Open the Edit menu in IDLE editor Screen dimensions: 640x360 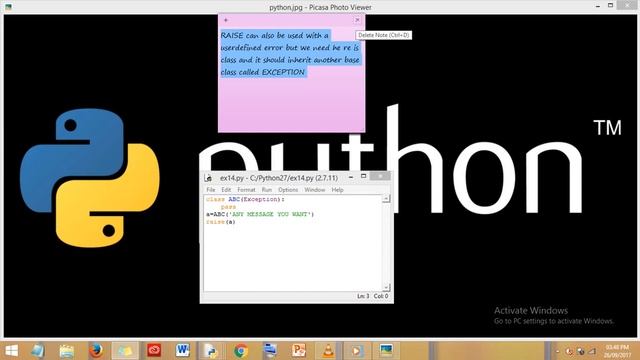(x=226, y=190)
